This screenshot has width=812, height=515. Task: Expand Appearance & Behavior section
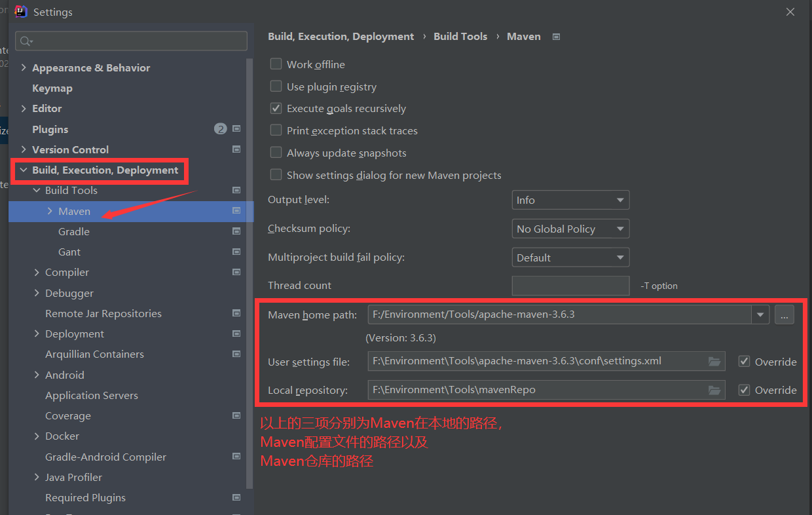[x=24, y=67]
